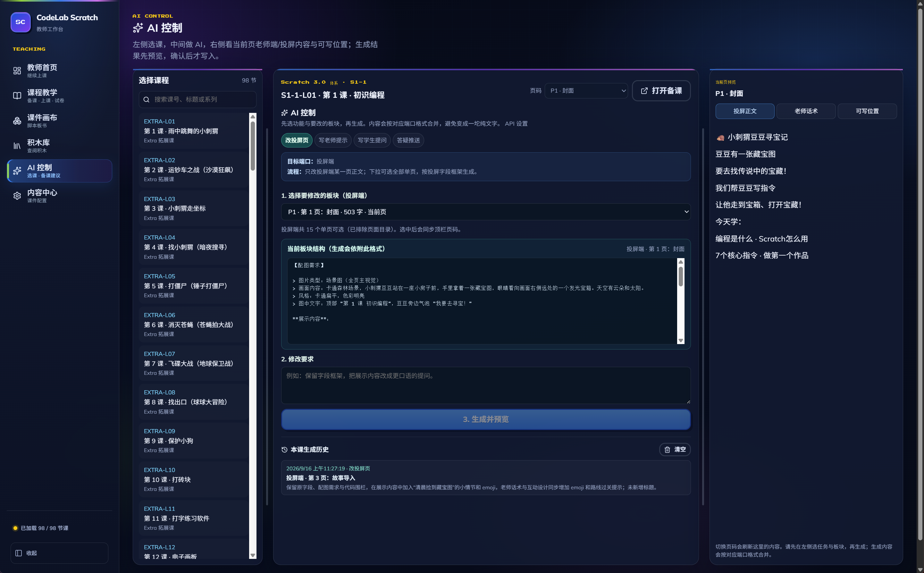This screenshot has width=924, height=573.
Task: Select course EXTRA-L07 飞碟大战
Action: (194, 363)
